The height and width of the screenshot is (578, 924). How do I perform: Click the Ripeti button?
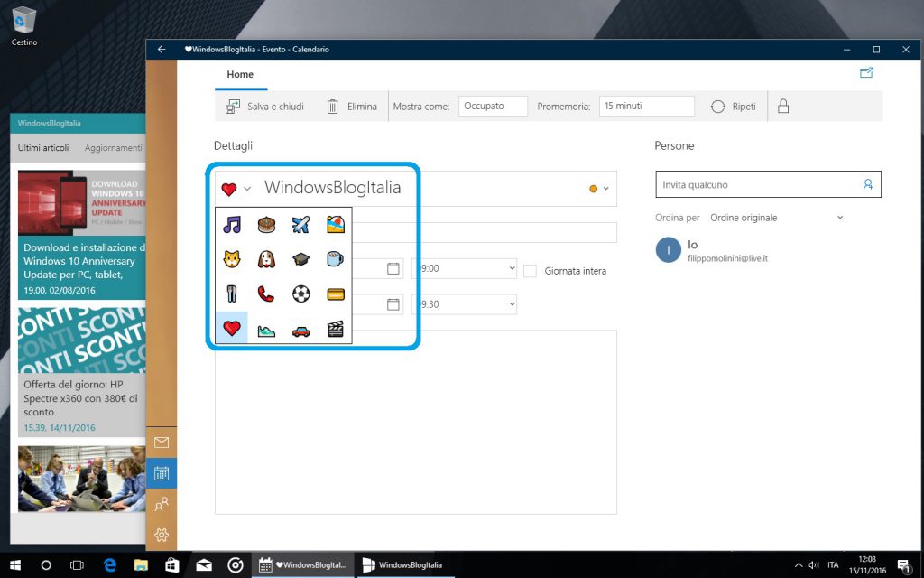[x=733, y=107]
